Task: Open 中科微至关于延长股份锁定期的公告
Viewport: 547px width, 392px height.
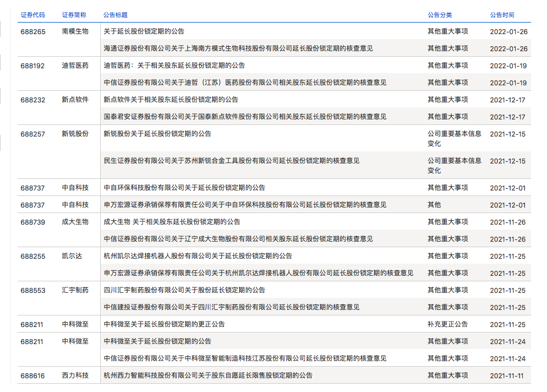Action: click(x=157, y=342)
